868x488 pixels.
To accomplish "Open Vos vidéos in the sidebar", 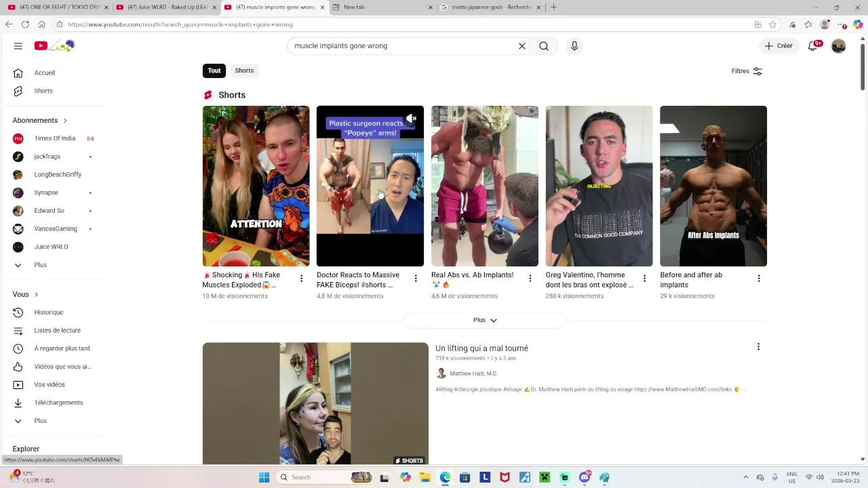I will coord(50,384).
